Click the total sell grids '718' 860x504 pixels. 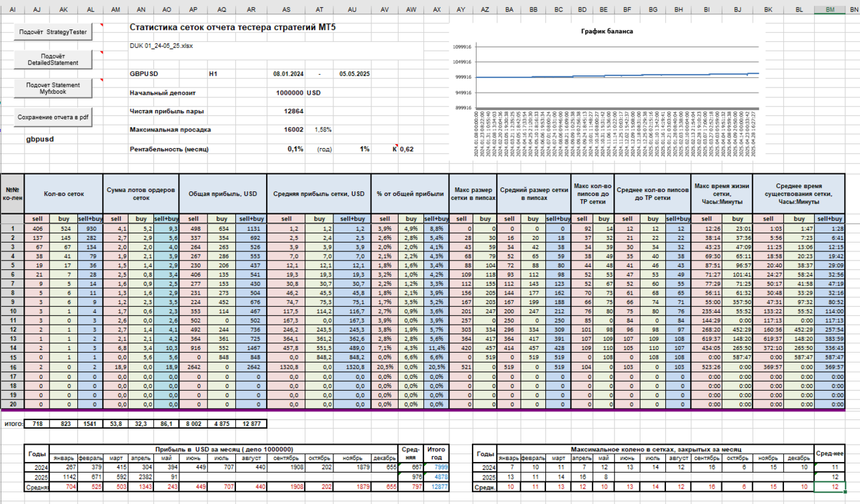(x=38, y=423)
